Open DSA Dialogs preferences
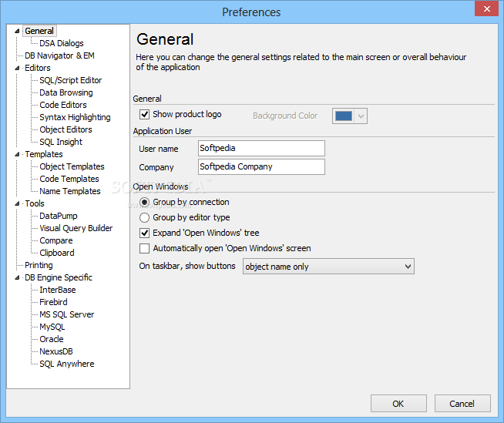This screenshot has height=423, width=504. [62, 43]
